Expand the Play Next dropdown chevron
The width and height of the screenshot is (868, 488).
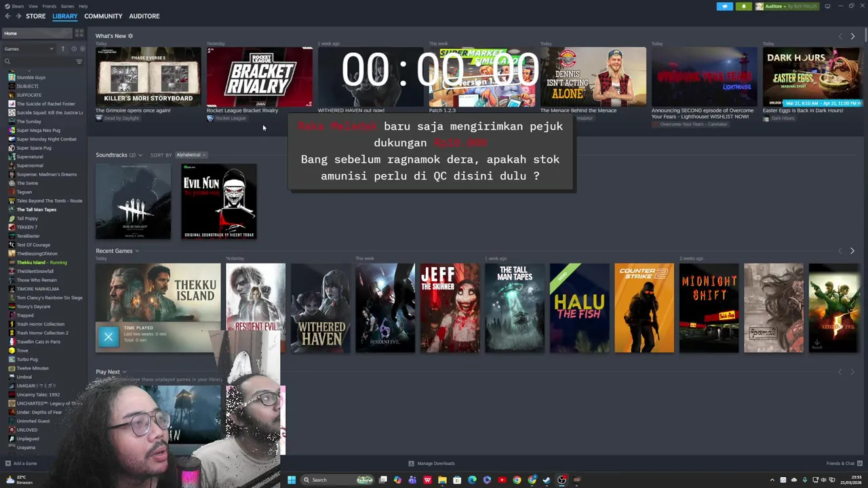124,372
